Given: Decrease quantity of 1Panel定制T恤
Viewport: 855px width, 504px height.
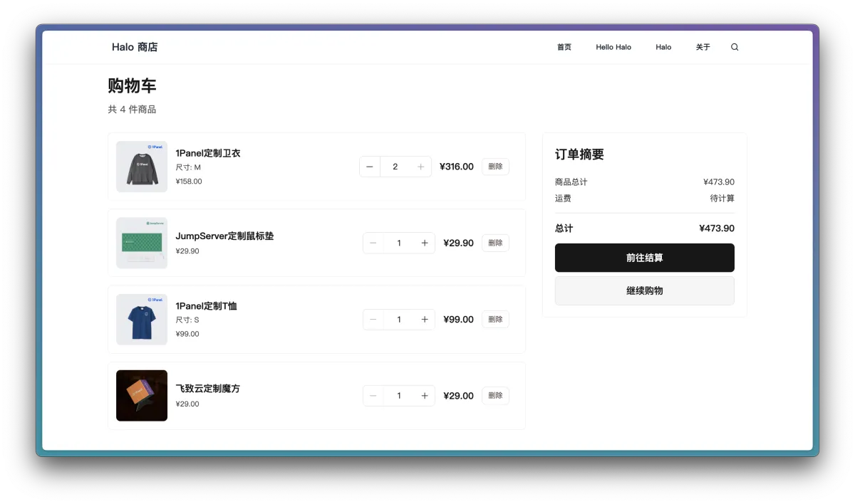Looking at the screenshot, I should [373, 319].
